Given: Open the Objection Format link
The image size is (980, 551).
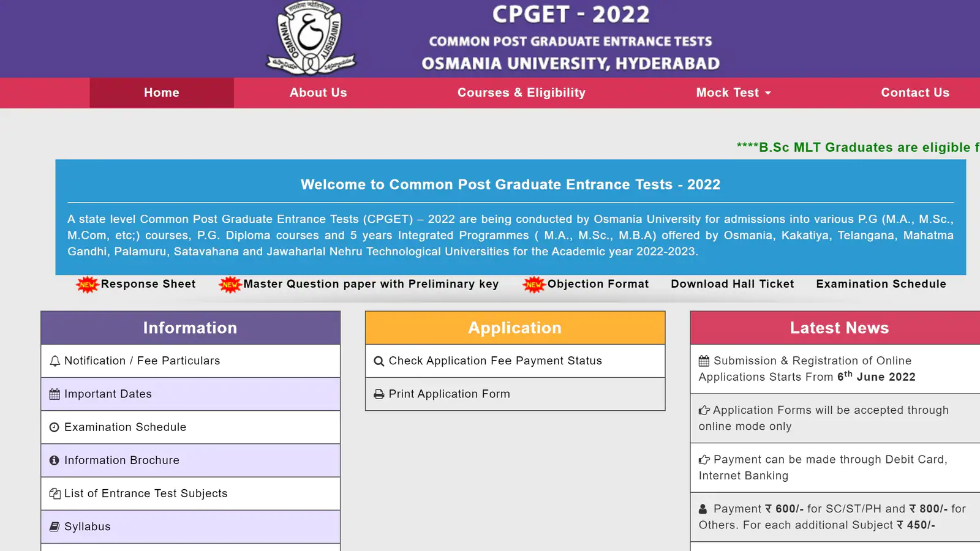Looking at the screenshot, I should tap(598, 284).
